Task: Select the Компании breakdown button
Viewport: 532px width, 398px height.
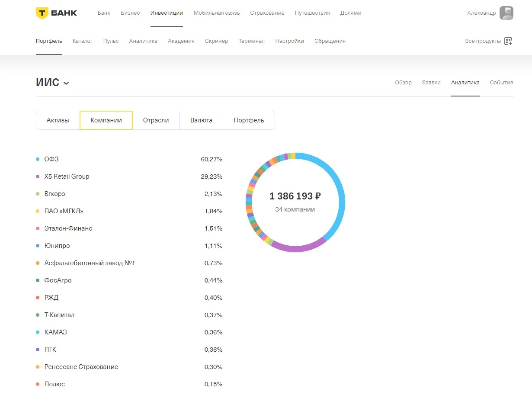Action: tap(106, 120)
